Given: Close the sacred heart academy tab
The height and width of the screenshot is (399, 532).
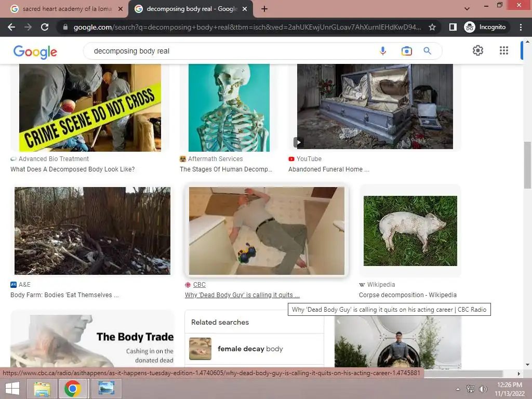Looking at the screenshot, I should [x=121, y=9].
